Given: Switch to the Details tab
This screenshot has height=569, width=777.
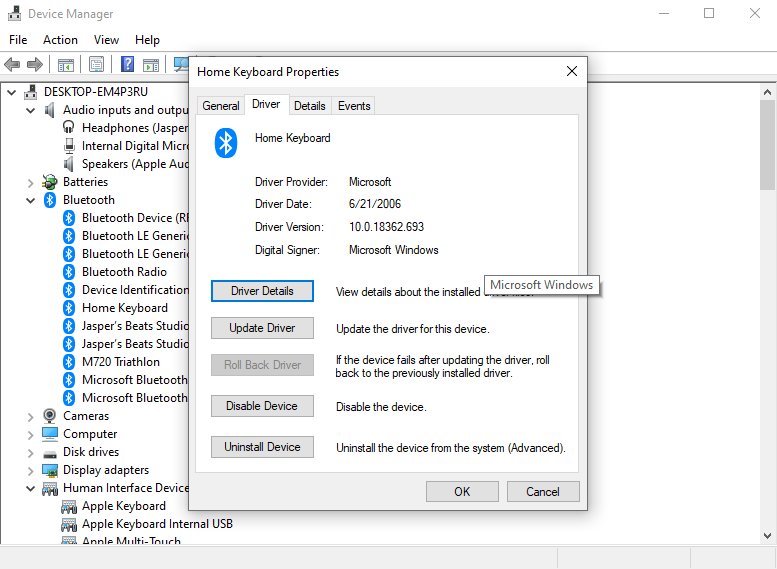Looking at the screenshot, I should pos(310,106).
